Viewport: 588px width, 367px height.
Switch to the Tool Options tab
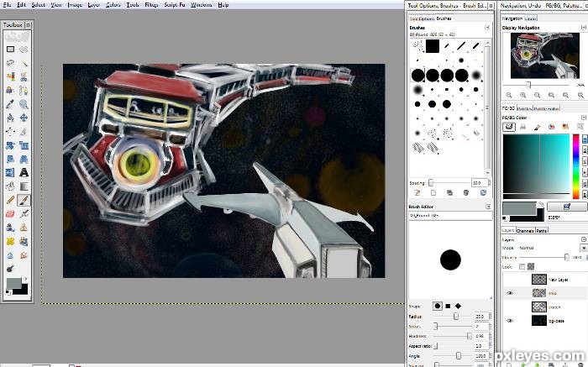(422, 18)
